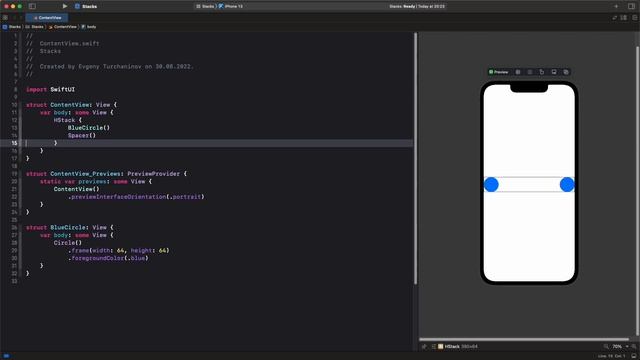
Task: Click the left blue circle in preview
Action: coord(491,184)
